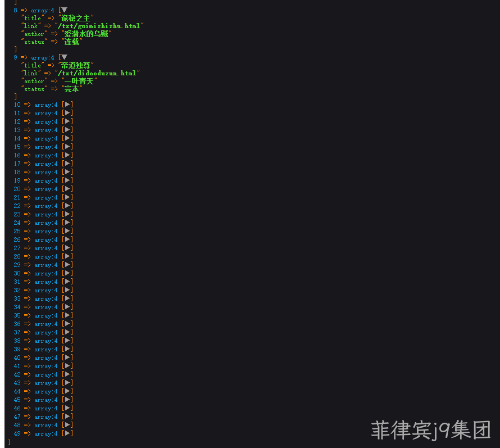Select the /txt/didaoduzun.html link value
Viewport: 500px width, 448px height.
pos(97,73)
